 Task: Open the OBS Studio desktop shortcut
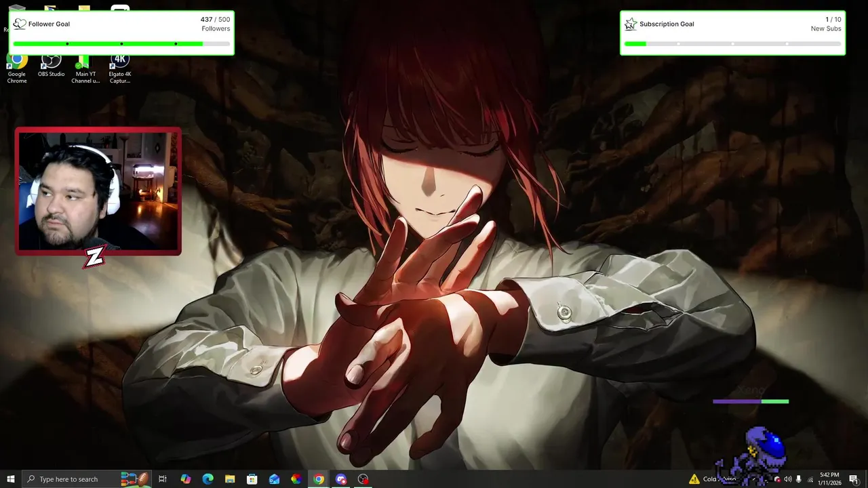tap(51, 66)
